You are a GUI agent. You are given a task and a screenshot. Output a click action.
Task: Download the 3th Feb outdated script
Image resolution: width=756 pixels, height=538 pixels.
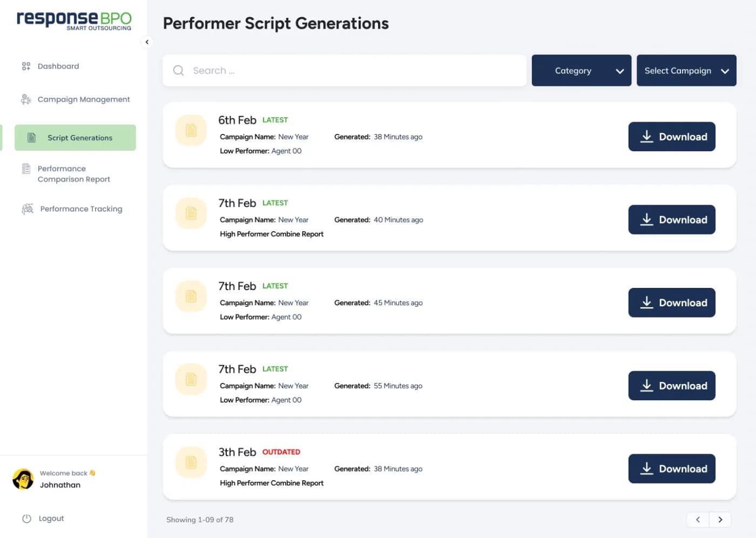click(x=672, y=469)
